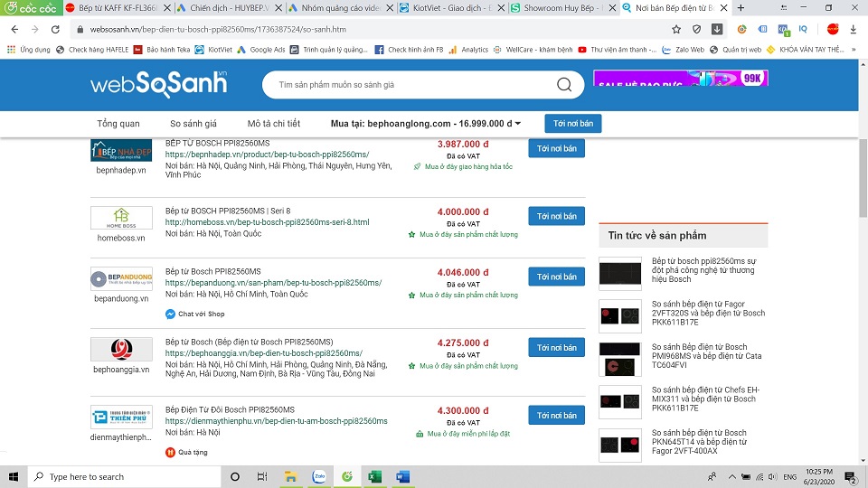This screenshot has height=488, width=868.
Task: Open Bepanduong store logo
Action: (x=121, y=278)
